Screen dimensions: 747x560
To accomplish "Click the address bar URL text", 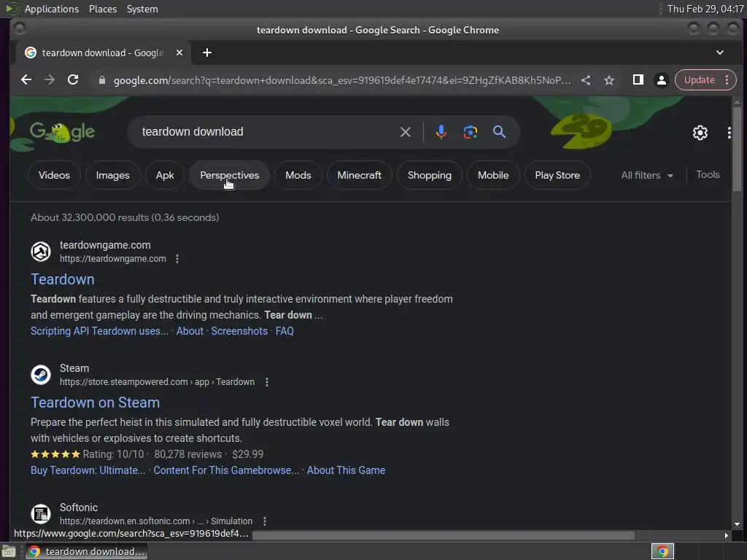I will [341, 80].
